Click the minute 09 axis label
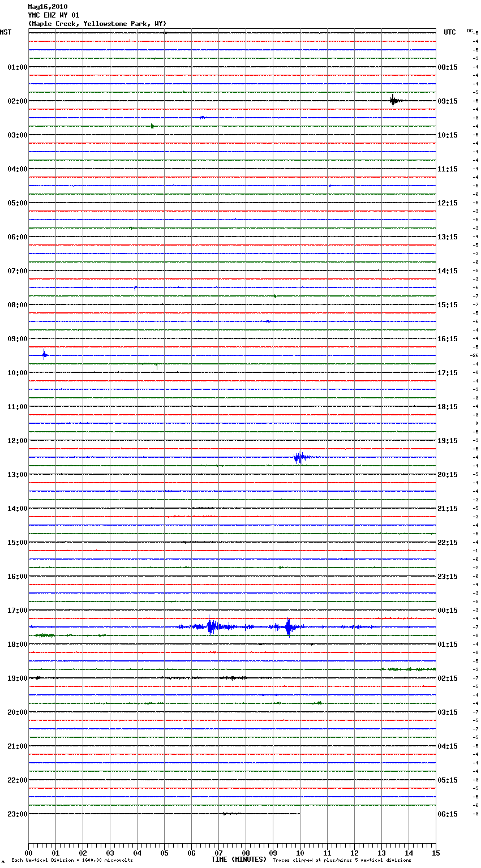The width and height of the screenshot is (481, 868). pyautogui.click(x=273, y=853)
